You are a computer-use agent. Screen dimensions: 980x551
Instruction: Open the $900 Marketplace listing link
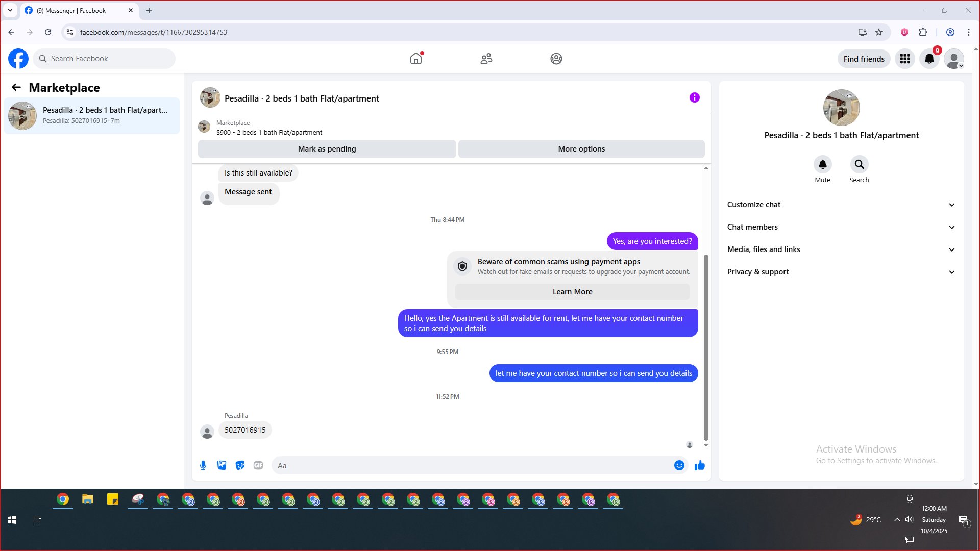tap(269, 132)
